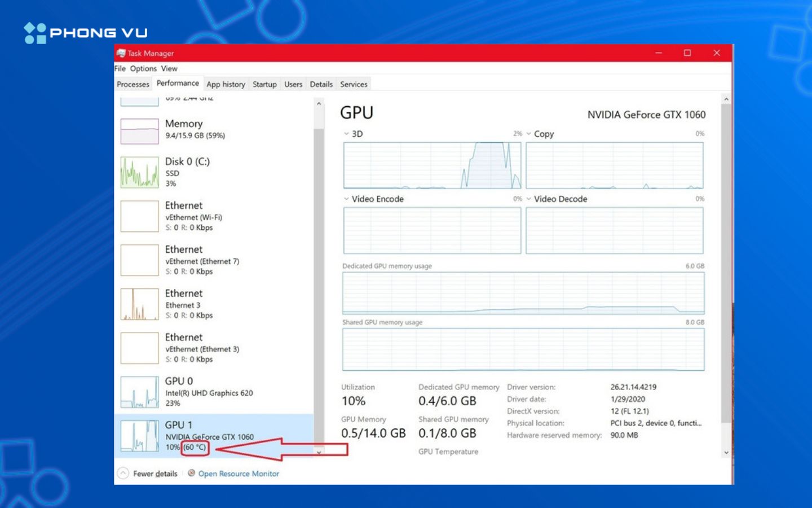The height and width of the screenshot is (508, 812).
Task: Select the Memory usage graph thumbnail
Action: 139,131
